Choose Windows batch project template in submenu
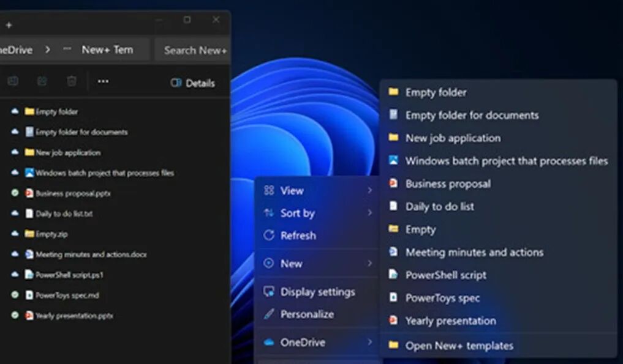 tap(498, 161)
